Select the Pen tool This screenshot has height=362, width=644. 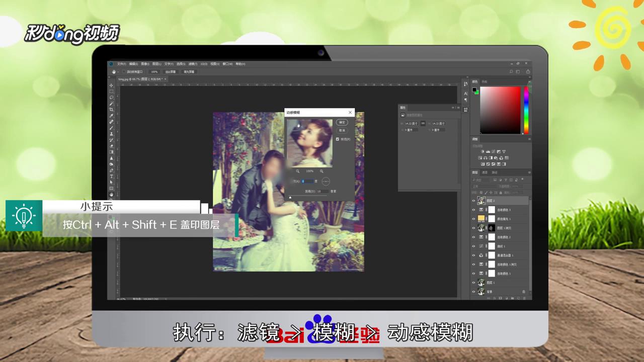(x=112, y=170)
